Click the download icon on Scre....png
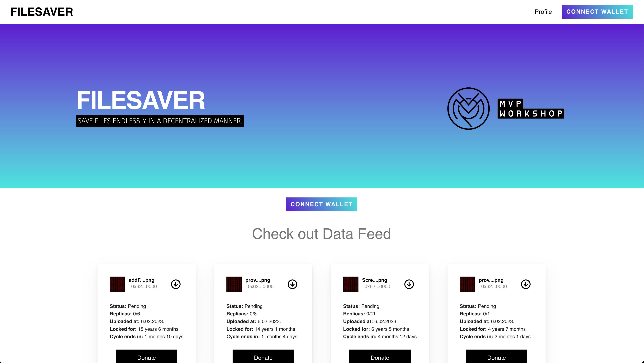 (409, 284)
